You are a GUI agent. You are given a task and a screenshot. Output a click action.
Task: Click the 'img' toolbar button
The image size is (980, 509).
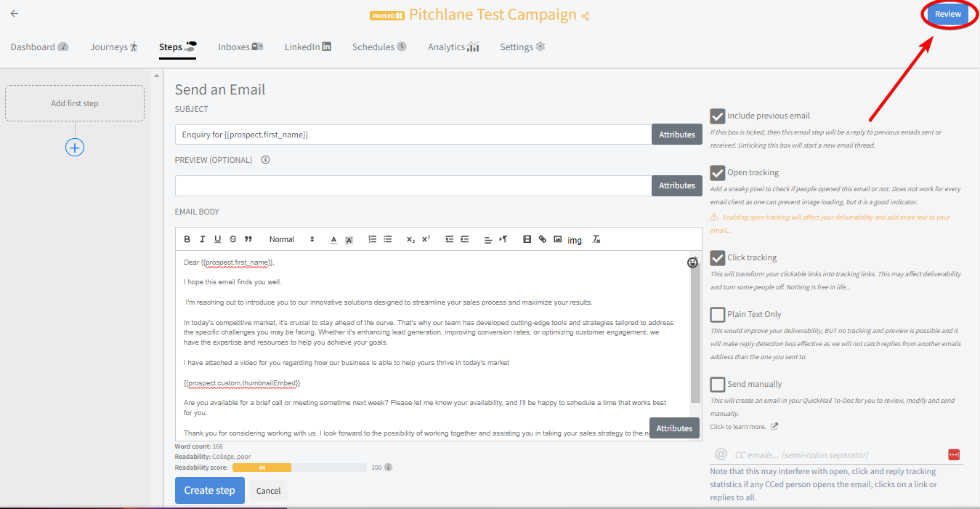coord(575,240)
